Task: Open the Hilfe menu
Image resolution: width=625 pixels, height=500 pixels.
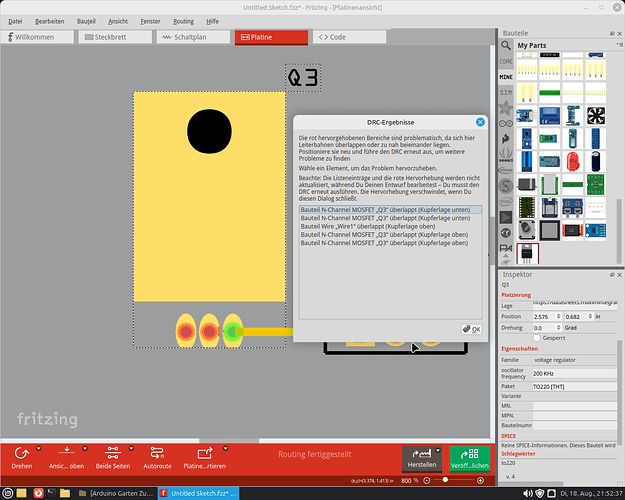Action: tap(212, 21)
